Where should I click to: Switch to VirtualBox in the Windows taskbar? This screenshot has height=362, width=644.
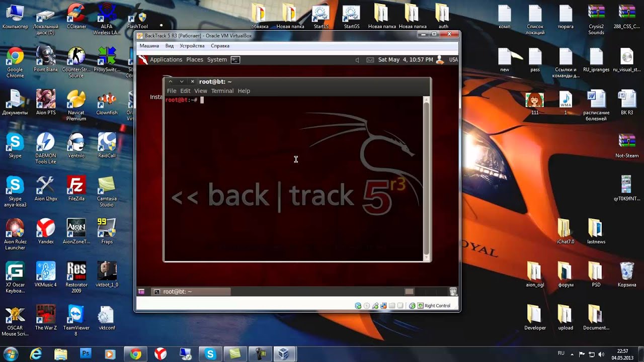coord(284,354)
